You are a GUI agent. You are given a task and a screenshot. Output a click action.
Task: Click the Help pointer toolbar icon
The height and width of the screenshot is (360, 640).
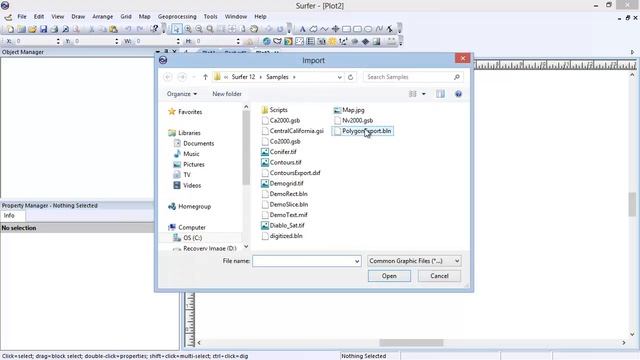(x=154, y=29)
